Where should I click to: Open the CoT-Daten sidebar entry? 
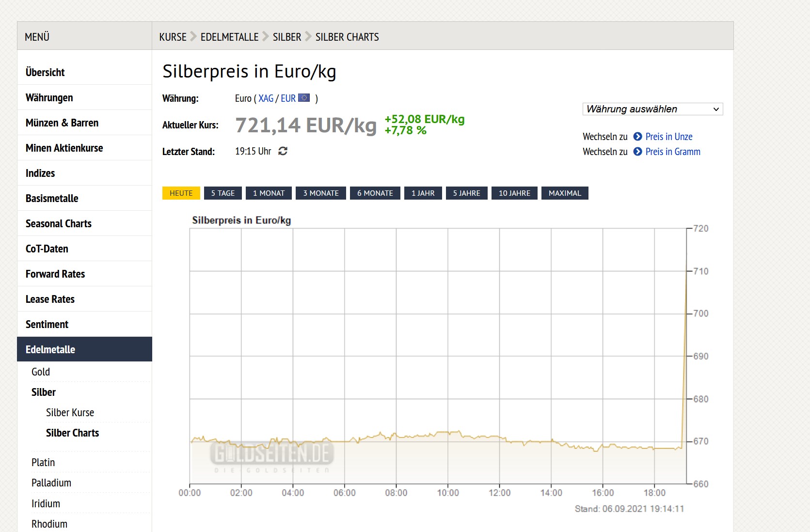[47, 249]
